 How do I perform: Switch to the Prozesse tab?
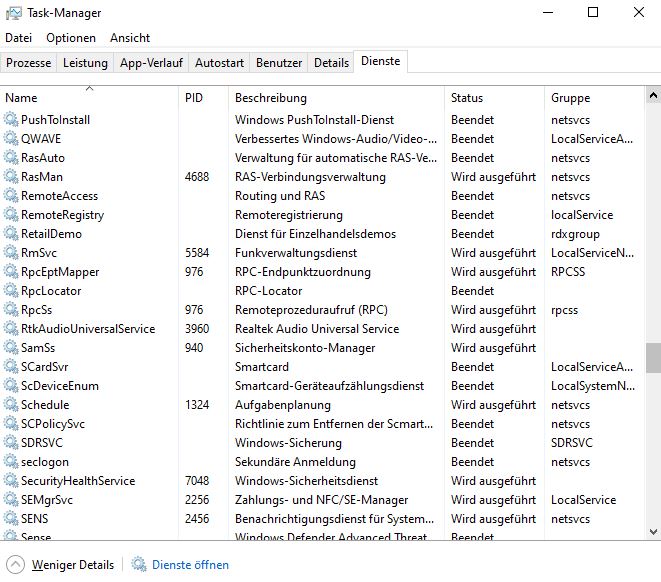pos(28,63)
